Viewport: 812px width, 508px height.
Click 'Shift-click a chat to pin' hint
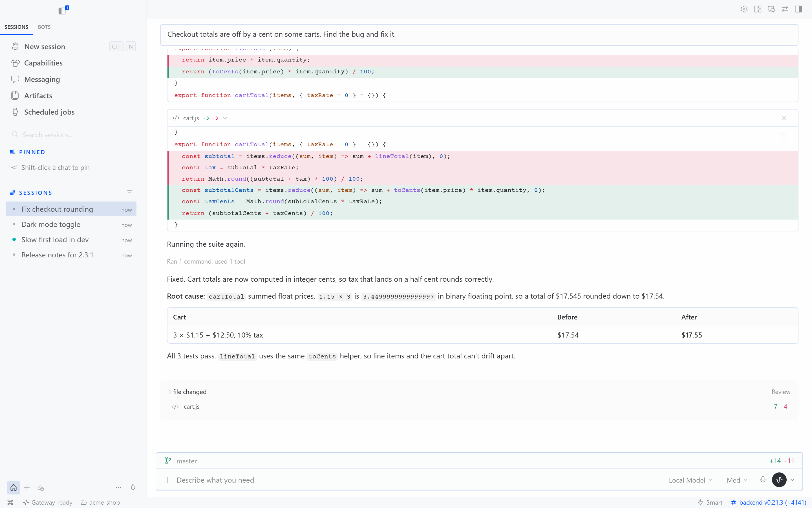click(55, 167)
